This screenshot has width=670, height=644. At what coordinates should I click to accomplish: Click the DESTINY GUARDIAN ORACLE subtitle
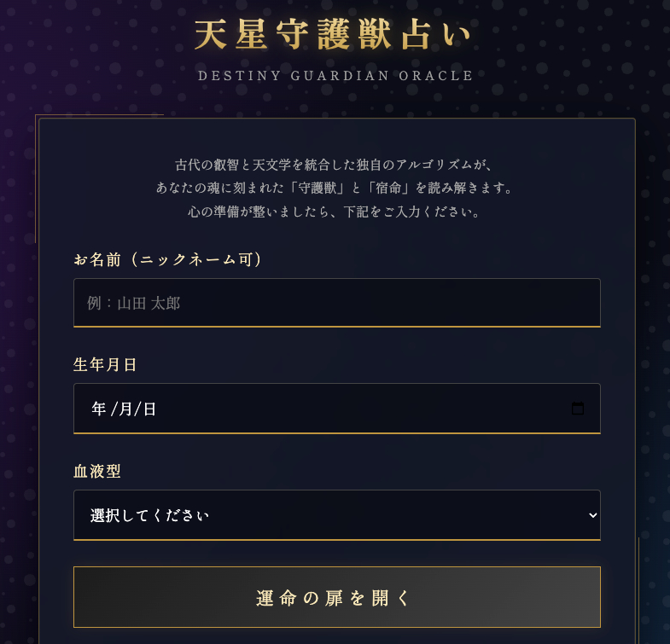pyautogui.click(x=335, y=76)
